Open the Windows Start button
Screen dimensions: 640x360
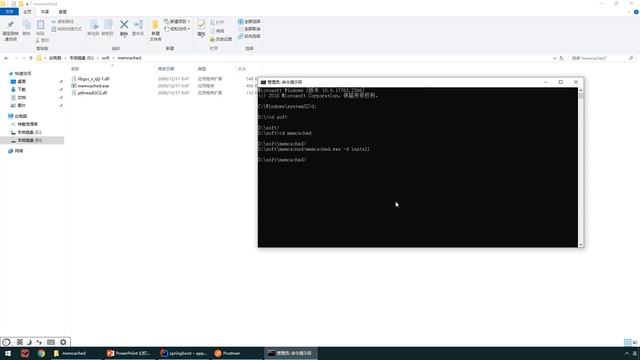8,353
